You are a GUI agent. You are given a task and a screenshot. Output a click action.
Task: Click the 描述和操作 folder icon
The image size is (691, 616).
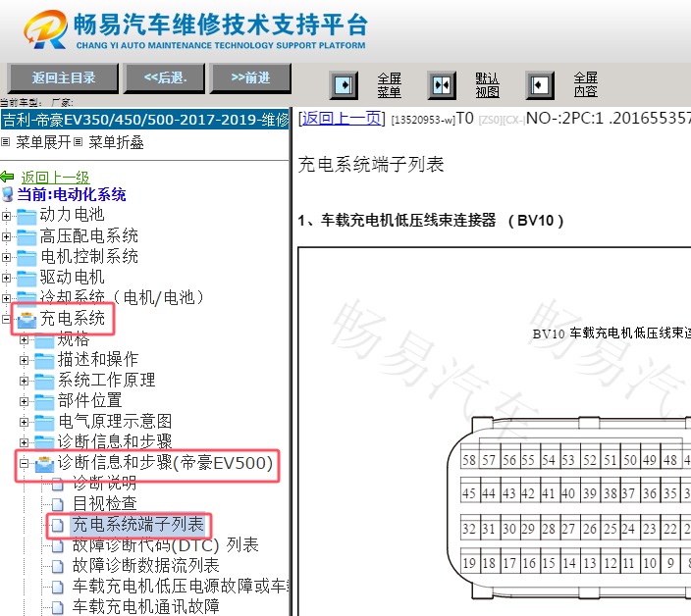pyautogui.click(x=44, y=361)
